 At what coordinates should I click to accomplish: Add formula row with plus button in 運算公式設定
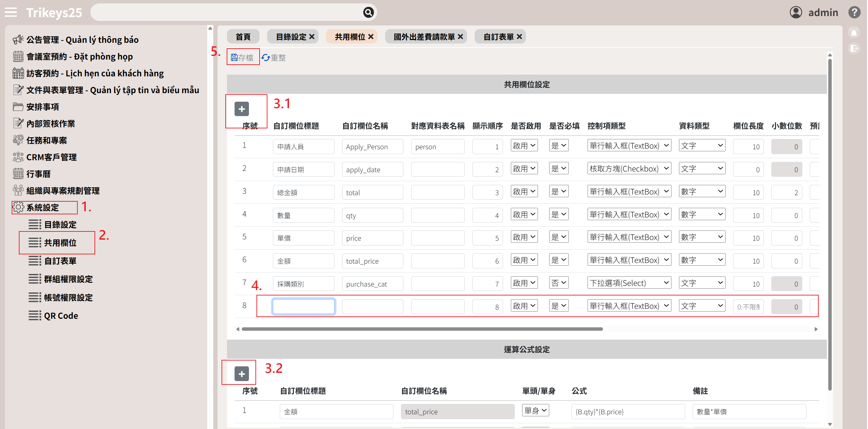point(242,374)
